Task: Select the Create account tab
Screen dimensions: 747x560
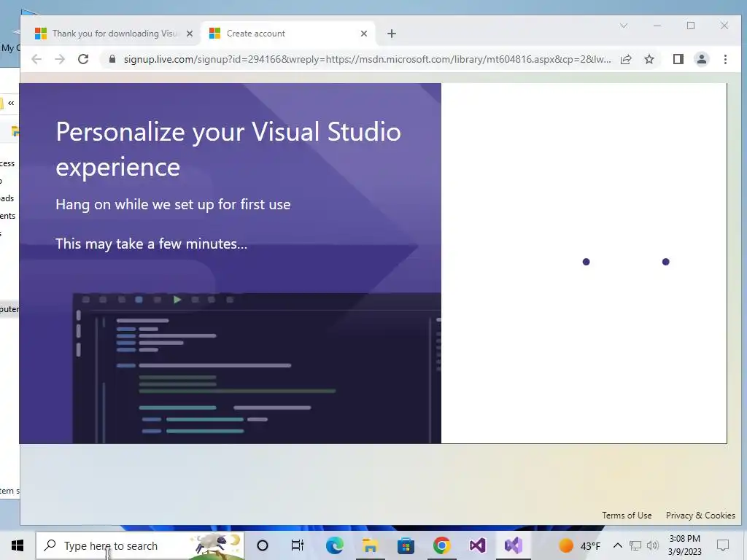Action: [288, 34]
